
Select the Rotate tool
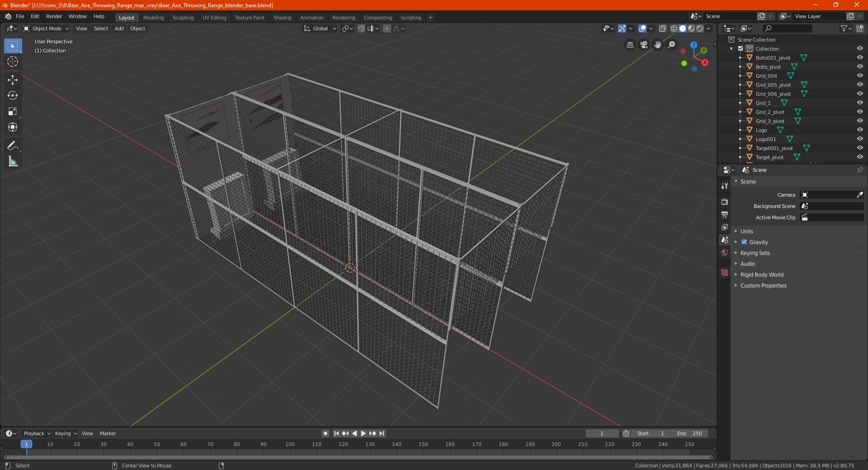[x=13, y=96]
